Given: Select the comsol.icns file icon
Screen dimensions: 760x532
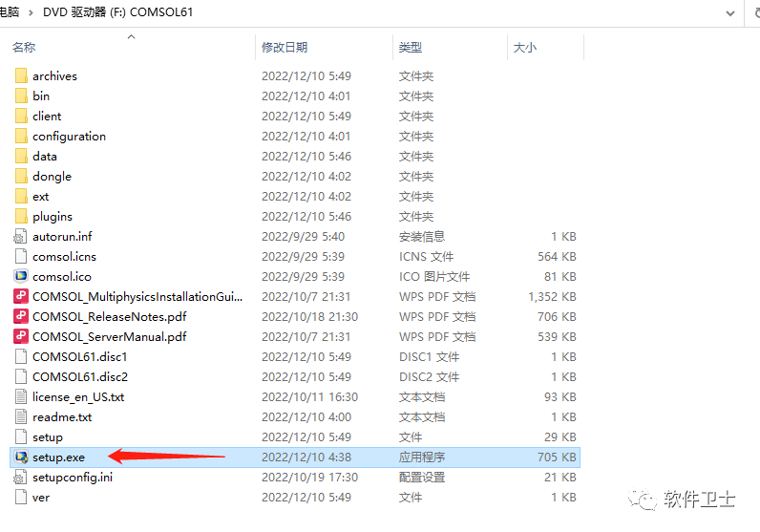Looking at the screenshot, I should pyautogui.click(x=21, y=257).
